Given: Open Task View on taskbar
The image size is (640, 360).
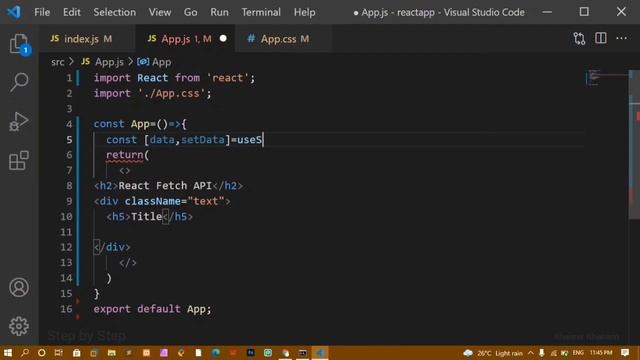Looking at the screenshot, I should click(59, 353).
